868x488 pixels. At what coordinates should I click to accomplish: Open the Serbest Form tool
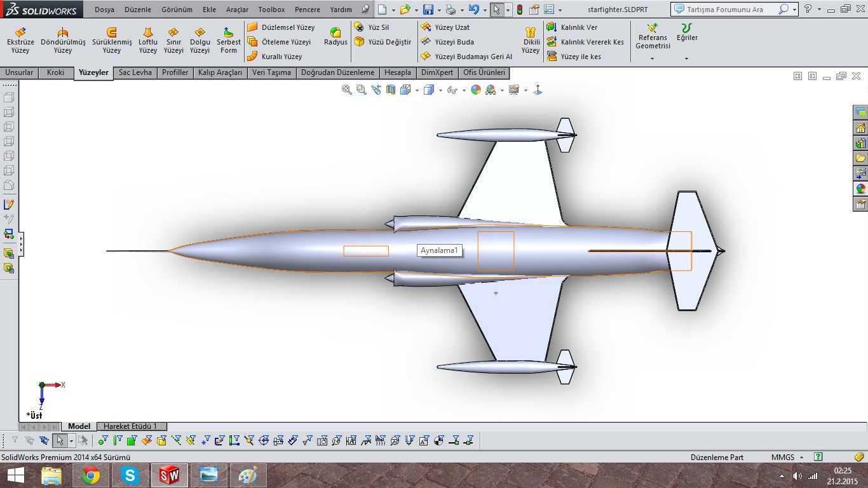coord(229,41)
